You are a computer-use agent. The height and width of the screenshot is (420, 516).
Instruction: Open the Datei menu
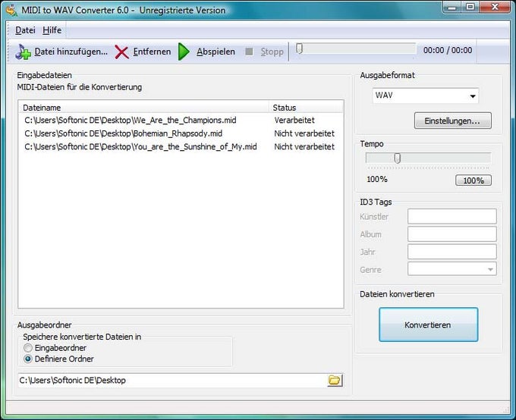(x=25, y=30)
